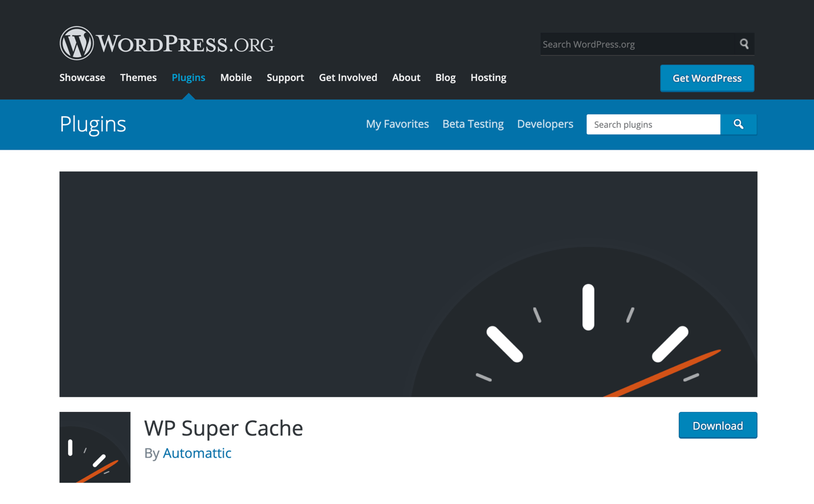Click the Plugins section heading

click(93, 124)
